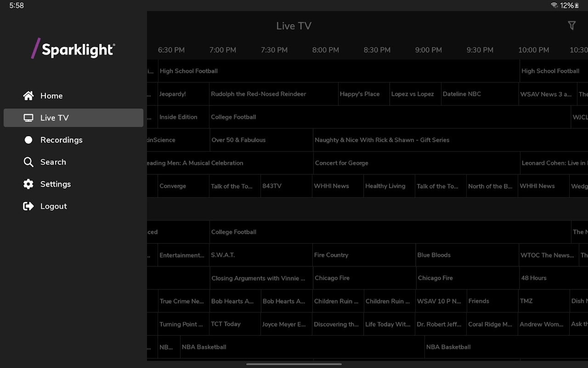Open Inside Edition program
This screenshot has height=368, width=588.
pyautogui.click(x=183, y=117)
